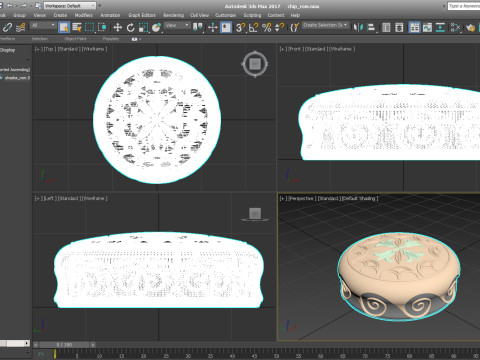Click the Top viewport Wireframe label
Image resolution: width=480 pixels, height=360 pixels.
click(94, 49)
